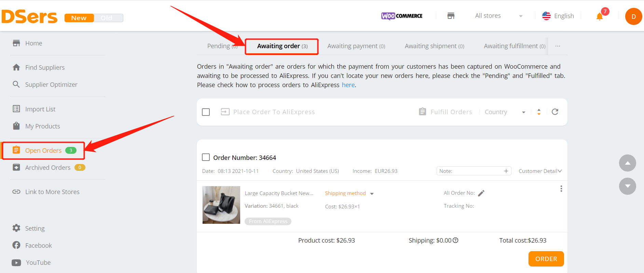Click the Home store icon in sidebar
The image size is (644, 273).
pos(16,43)
